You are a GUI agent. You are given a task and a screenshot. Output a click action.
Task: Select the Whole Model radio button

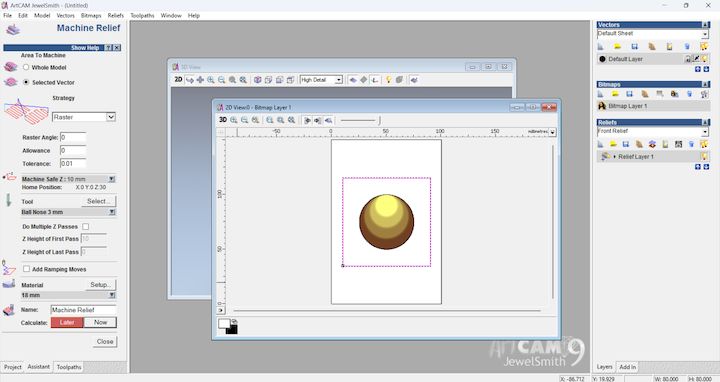pyautogui.click(x=26, y=67)
